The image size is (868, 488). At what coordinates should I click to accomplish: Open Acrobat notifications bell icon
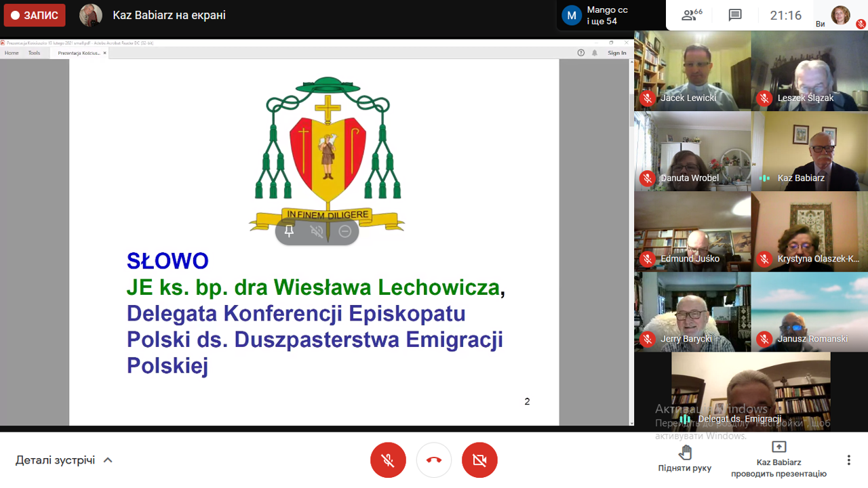[x=595, y=53]
